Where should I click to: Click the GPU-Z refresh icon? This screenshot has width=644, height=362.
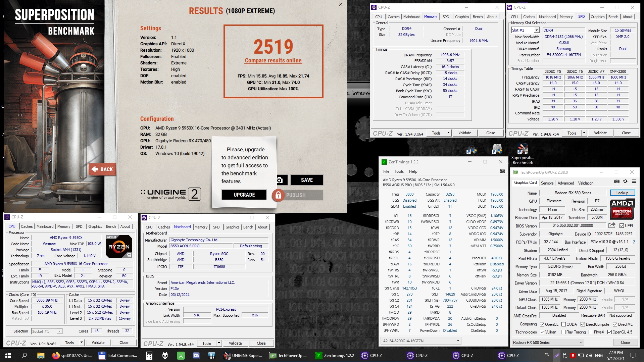pyautogui.click(x=625, y=181)
